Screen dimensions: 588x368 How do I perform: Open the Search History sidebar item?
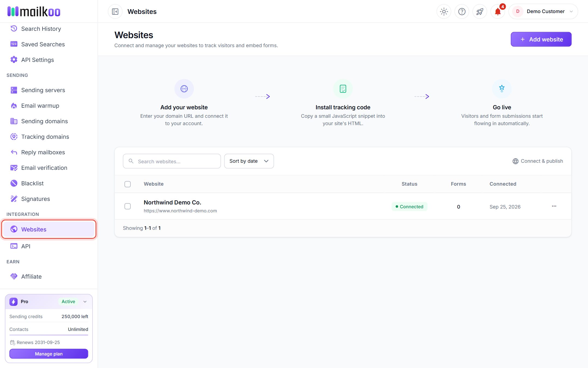pyautogui.click(x=49, y=29)
